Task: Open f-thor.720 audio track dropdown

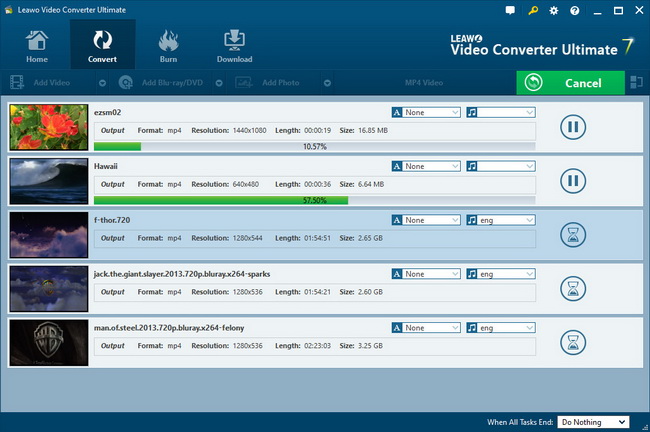Action: coord(501,220)
